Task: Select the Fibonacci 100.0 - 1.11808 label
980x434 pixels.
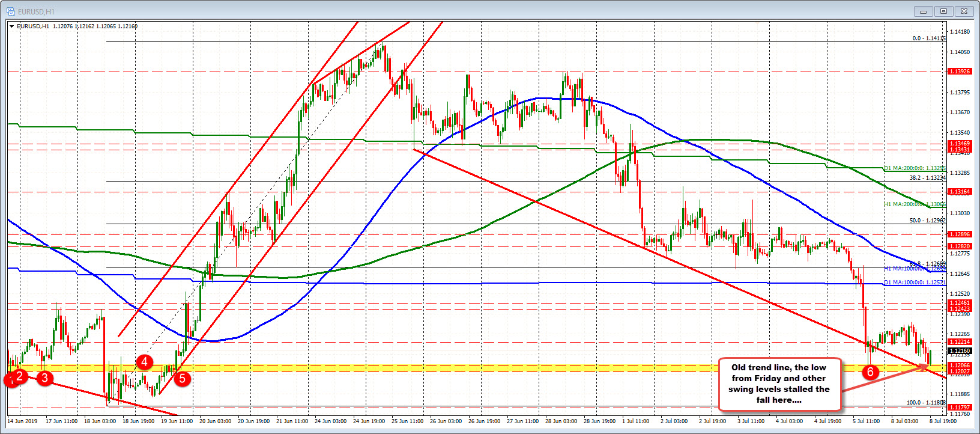Action: coord(926,403)
